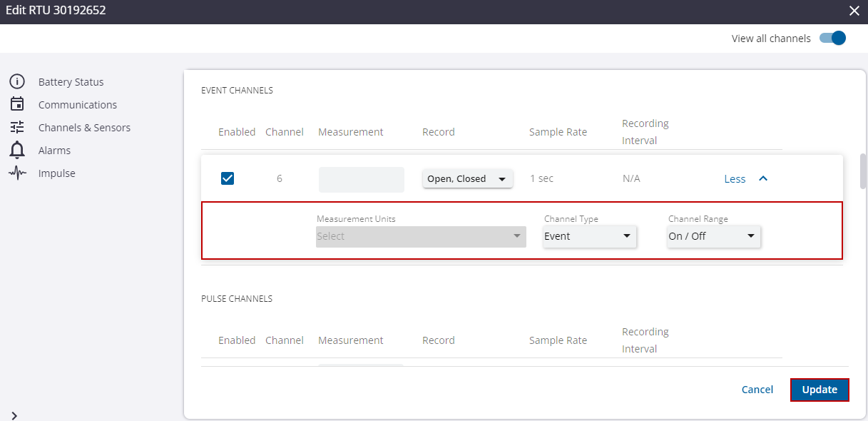This screenshot has width=868, height=421.
Task: Close the Edit RTU dialog
Action: pyautogui.click(x=854, y=11)
